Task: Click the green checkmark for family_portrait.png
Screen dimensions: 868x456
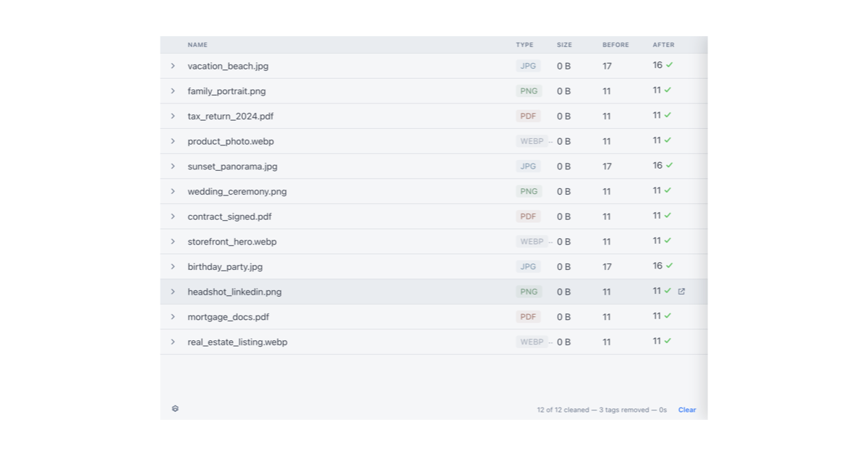Action: pos(668,90)
